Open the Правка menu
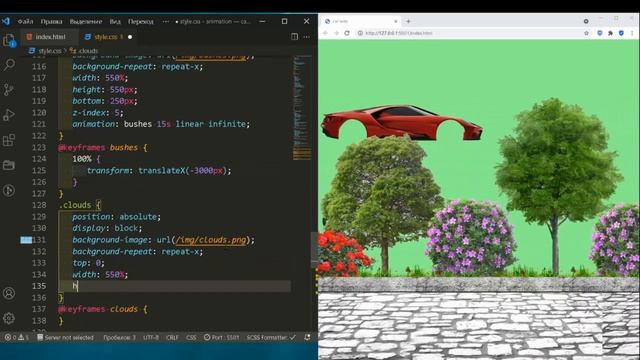640x360 pixels. coord(51,21)
